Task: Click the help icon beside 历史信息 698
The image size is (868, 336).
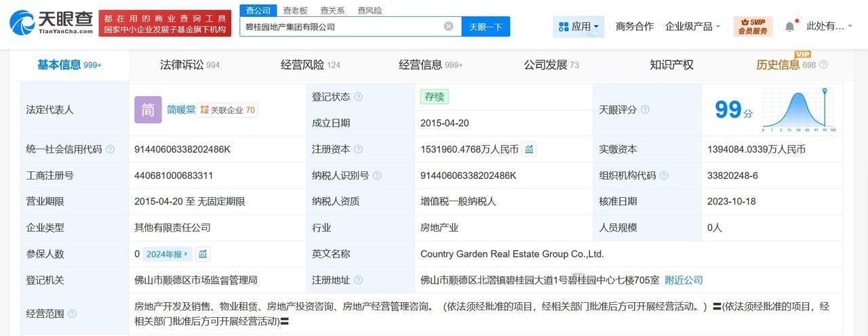Action: point(823,65)
